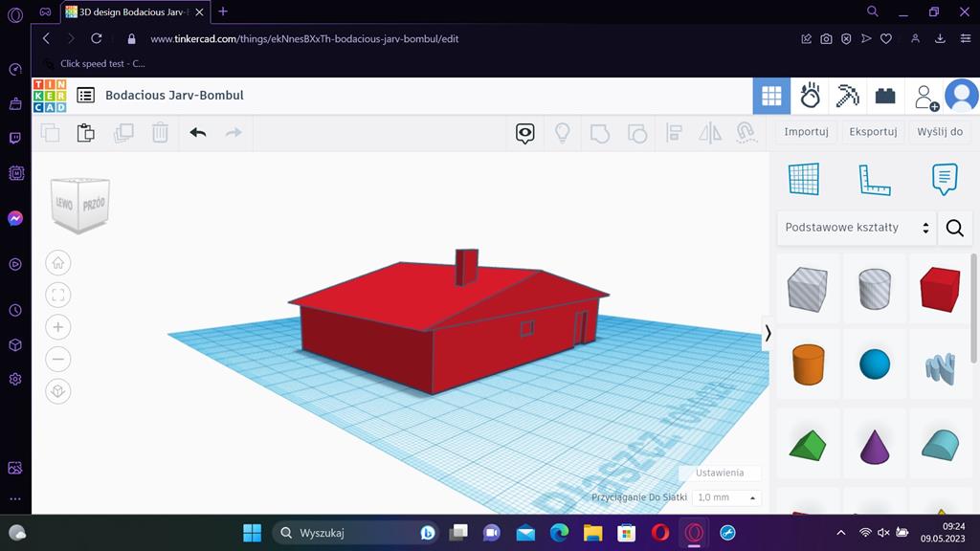
Task: Click the Home view button
Action: (x=58, y=263)
